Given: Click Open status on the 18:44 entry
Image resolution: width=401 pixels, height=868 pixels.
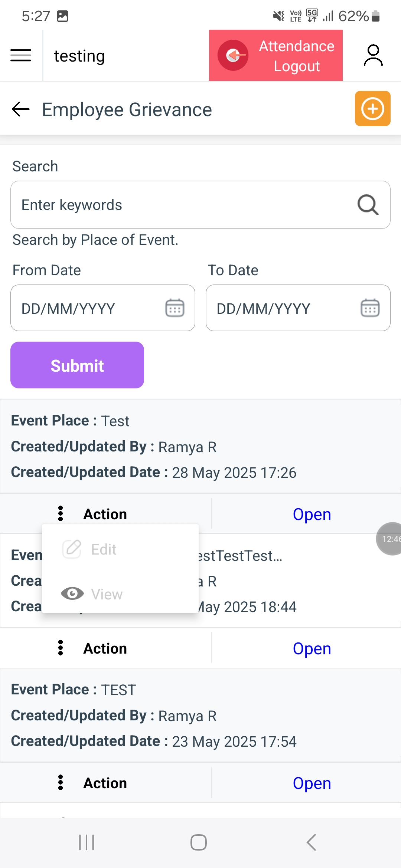Looking at the screenshot, I should (x=312, y=648).
